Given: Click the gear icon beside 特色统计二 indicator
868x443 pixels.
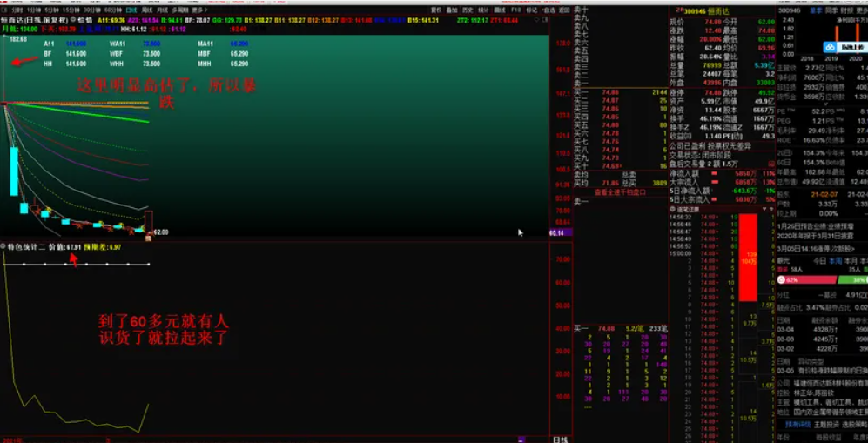Looking at the screenshot, I should 3,246.
